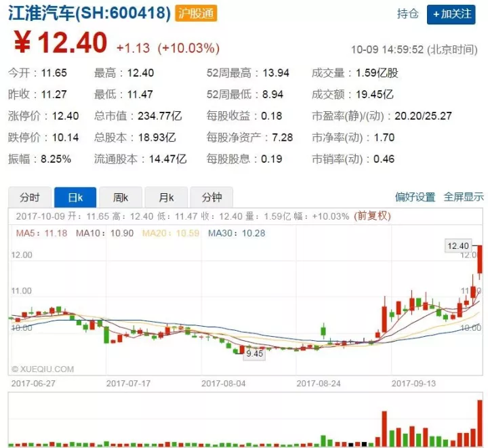Click the 2017-08-24 date axis label

319,384
